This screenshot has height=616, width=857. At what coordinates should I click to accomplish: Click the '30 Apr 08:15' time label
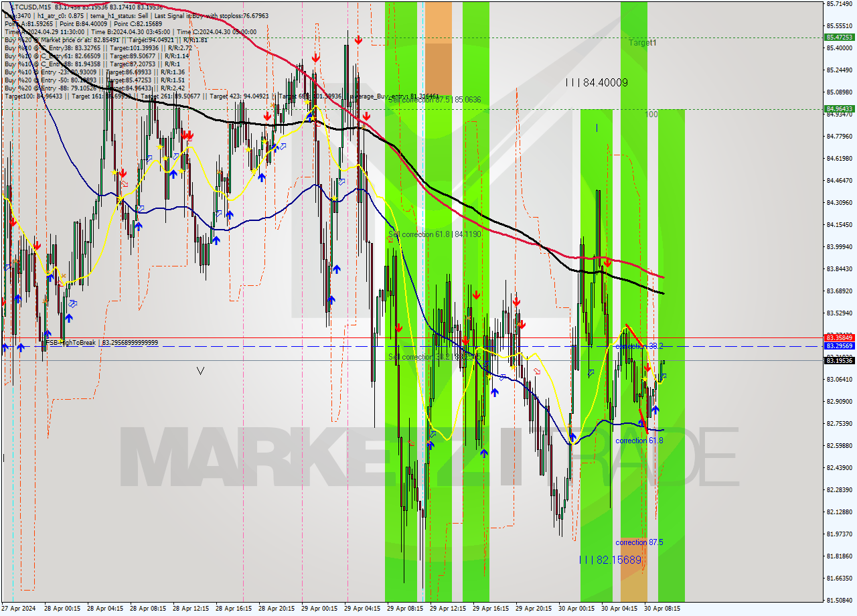tap(661, 609)
